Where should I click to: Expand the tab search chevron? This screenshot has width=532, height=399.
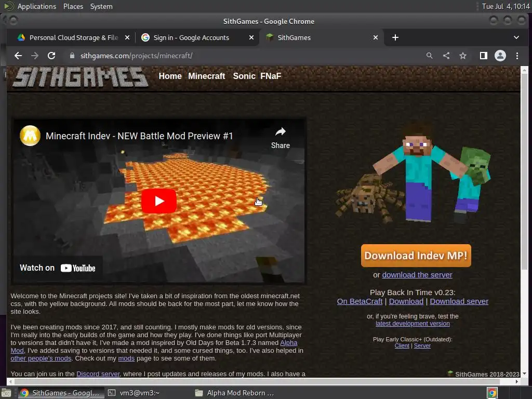(x=516, y=37)
